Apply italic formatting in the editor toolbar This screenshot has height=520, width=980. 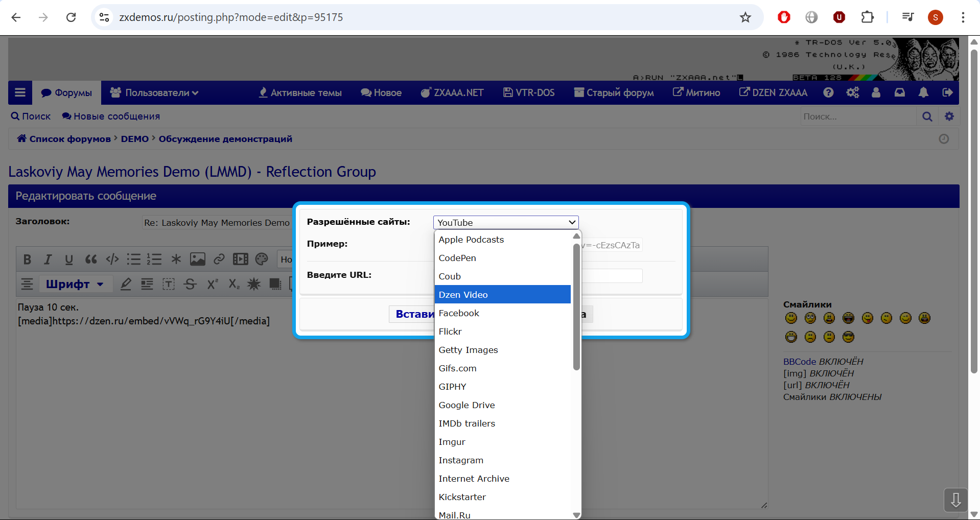pyautogui.click(x=48, y=259)
